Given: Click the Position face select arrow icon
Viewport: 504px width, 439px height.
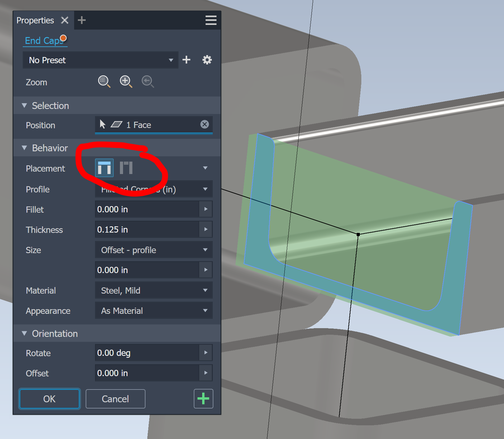Looking at the screenshot, I should 102,124.
